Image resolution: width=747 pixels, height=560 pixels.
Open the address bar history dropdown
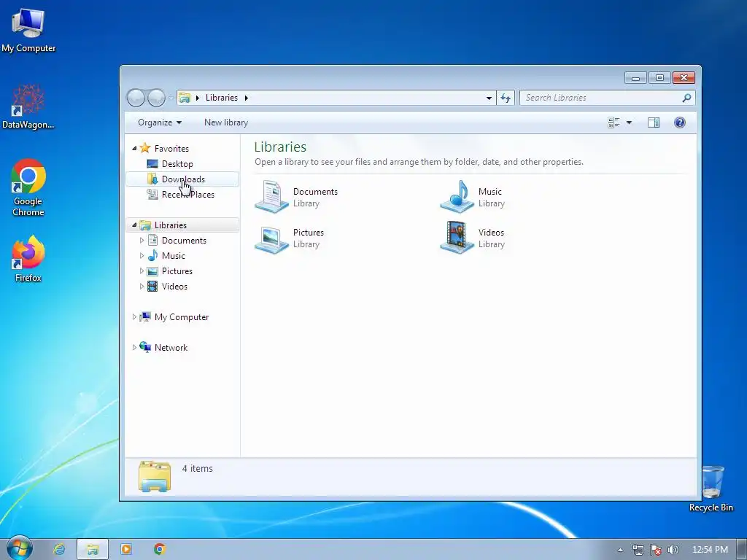pos(489,98)
